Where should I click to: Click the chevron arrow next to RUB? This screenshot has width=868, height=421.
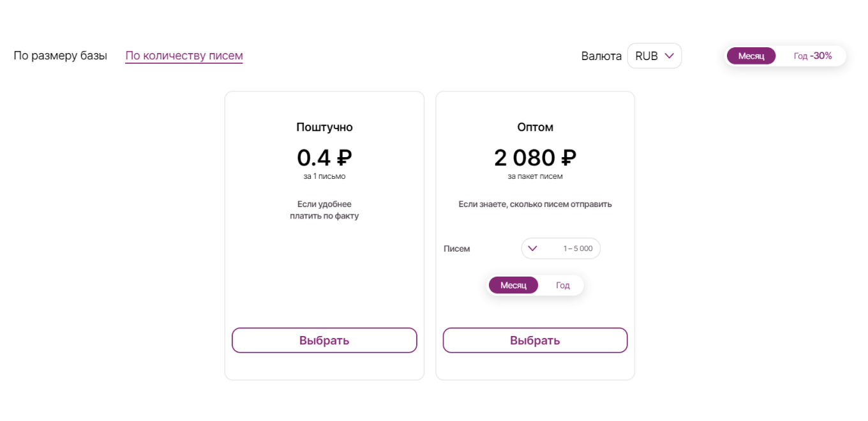pyautogui.click(x=669, y=56)
